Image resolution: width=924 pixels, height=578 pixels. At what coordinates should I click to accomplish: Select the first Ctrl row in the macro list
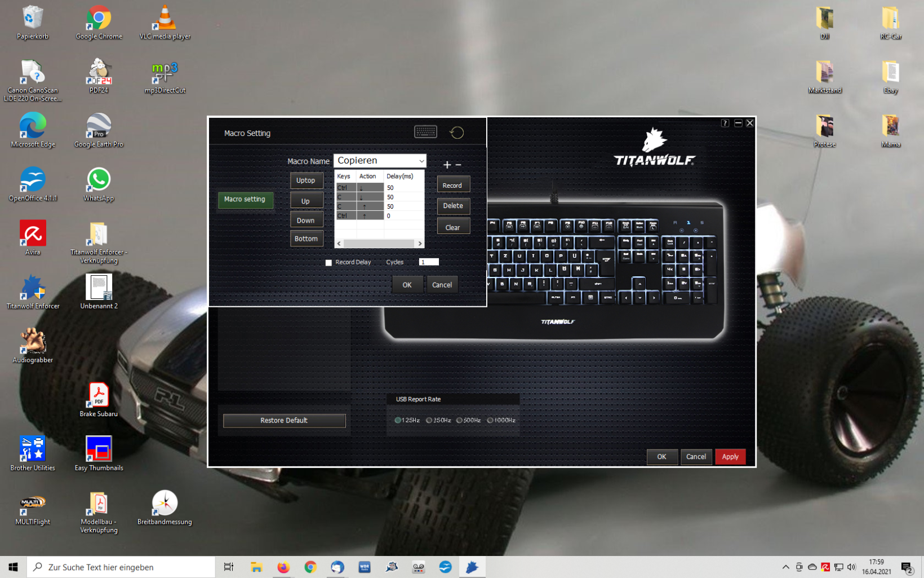tap(380, 188)
